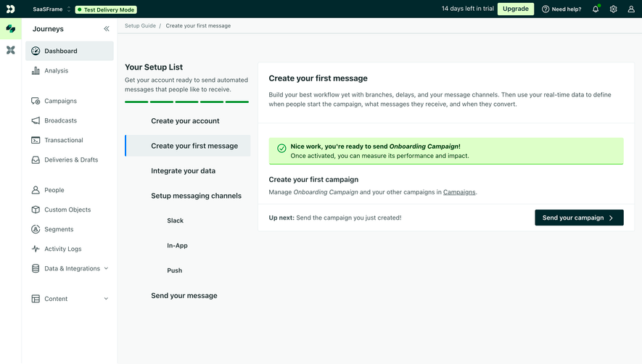Click the Transactional terminal icon
642x364 pixels.
36,140
